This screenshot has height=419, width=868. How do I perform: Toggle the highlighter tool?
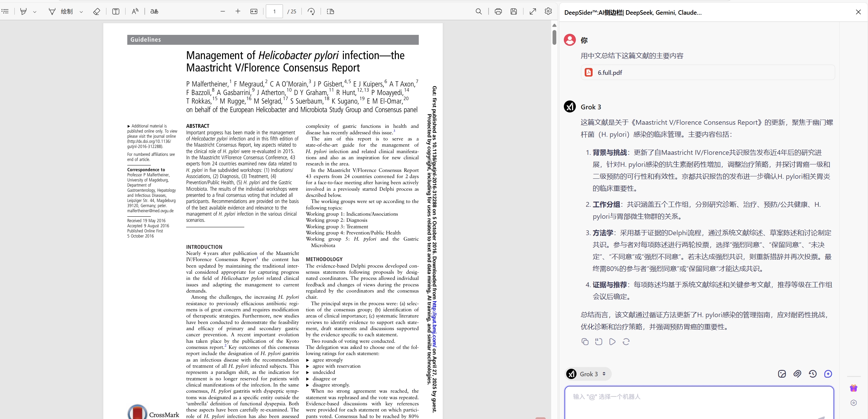click(x=23, y=11)
